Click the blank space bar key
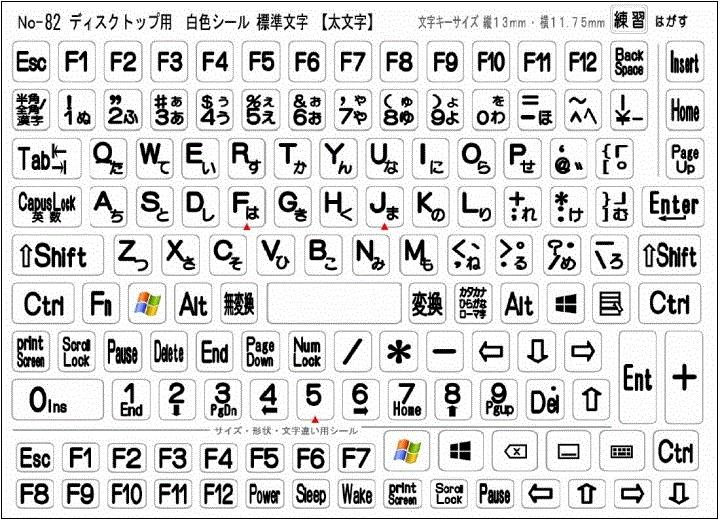 click(x=334, y=303)
